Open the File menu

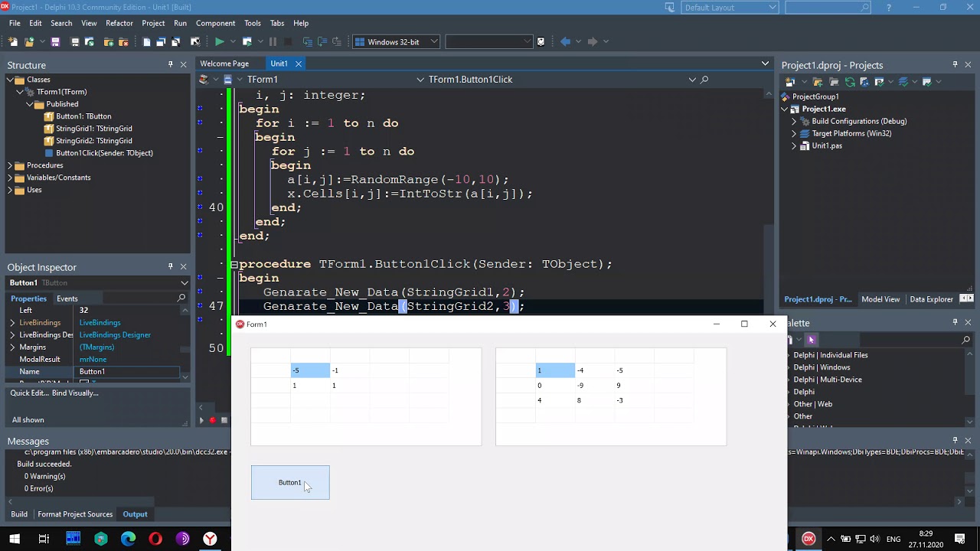point(15,24)
